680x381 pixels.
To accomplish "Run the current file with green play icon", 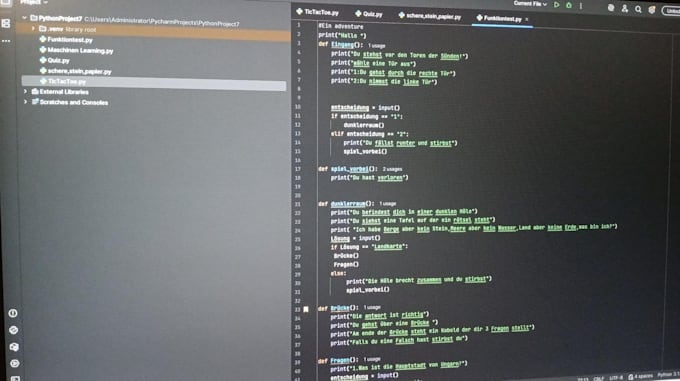I will click(x=556, y=5).
